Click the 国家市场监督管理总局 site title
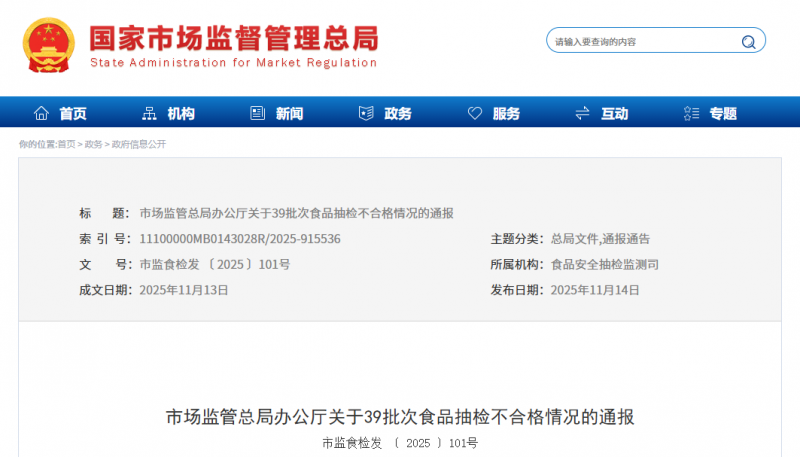Viewport: 800px width, 457px height. pyautogui.click(x=234, y=37)
